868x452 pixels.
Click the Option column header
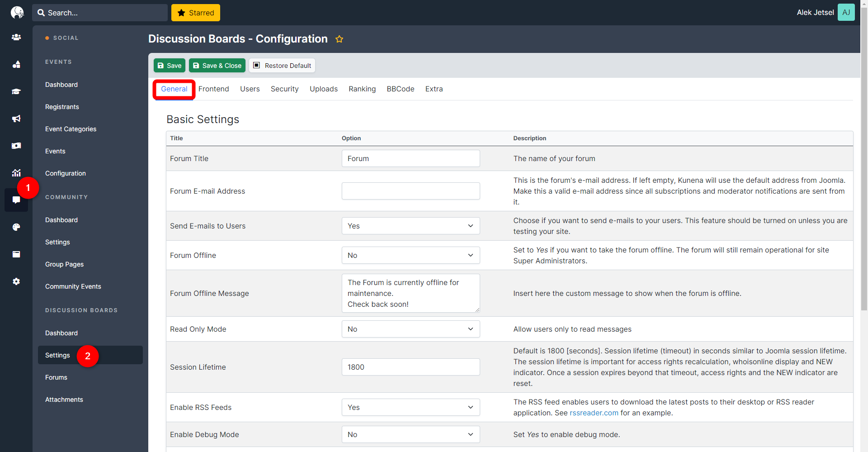pyautogui.click(x=351, y=138)
